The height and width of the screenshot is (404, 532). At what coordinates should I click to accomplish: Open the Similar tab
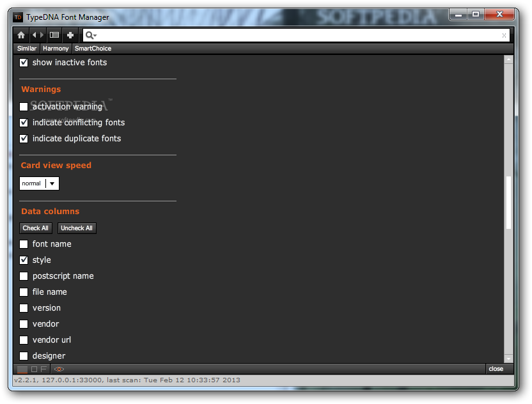(27, 49)
